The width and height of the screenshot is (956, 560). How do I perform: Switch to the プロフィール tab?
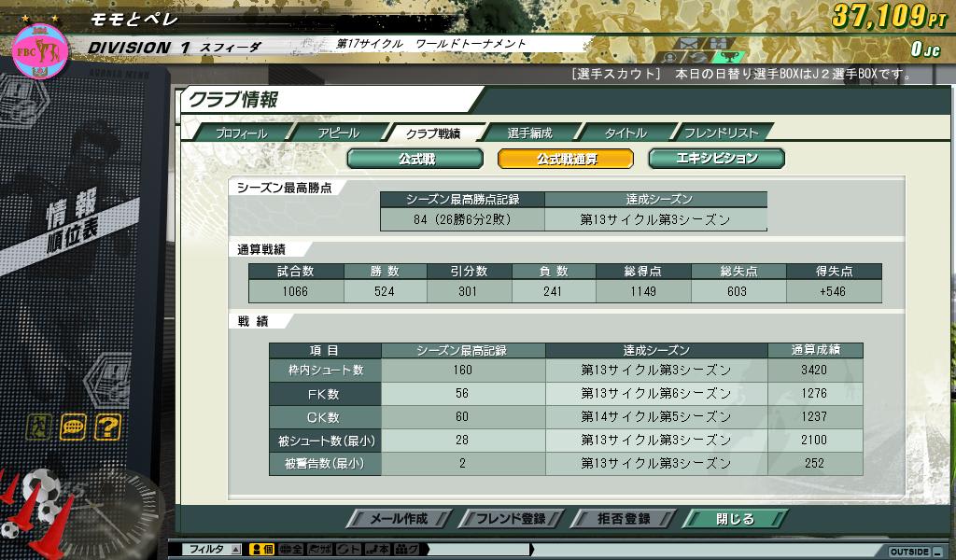pyautogui.click(x=241, y=133)
